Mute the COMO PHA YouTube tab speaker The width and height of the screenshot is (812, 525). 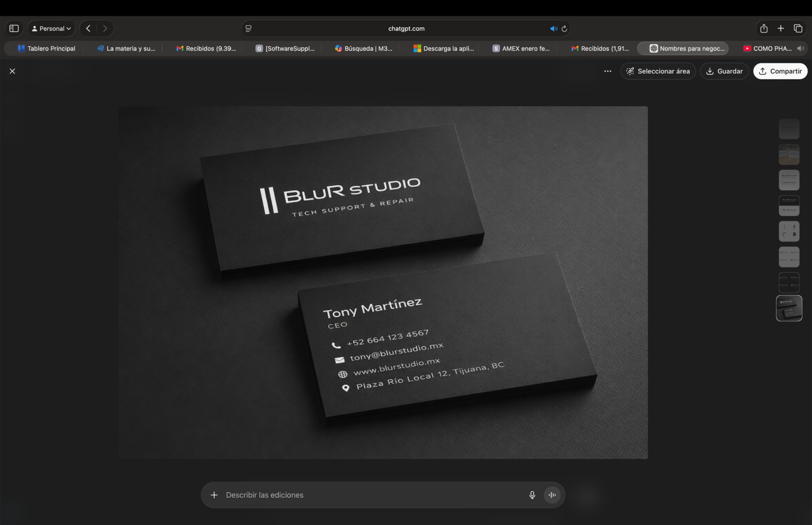800,48
